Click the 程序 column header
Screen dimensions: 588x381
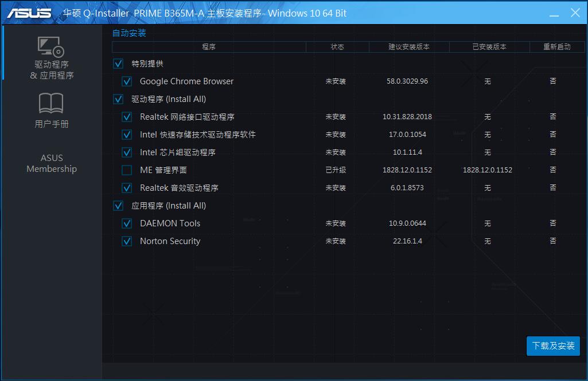pyautogui.click(x=209, y=47)
